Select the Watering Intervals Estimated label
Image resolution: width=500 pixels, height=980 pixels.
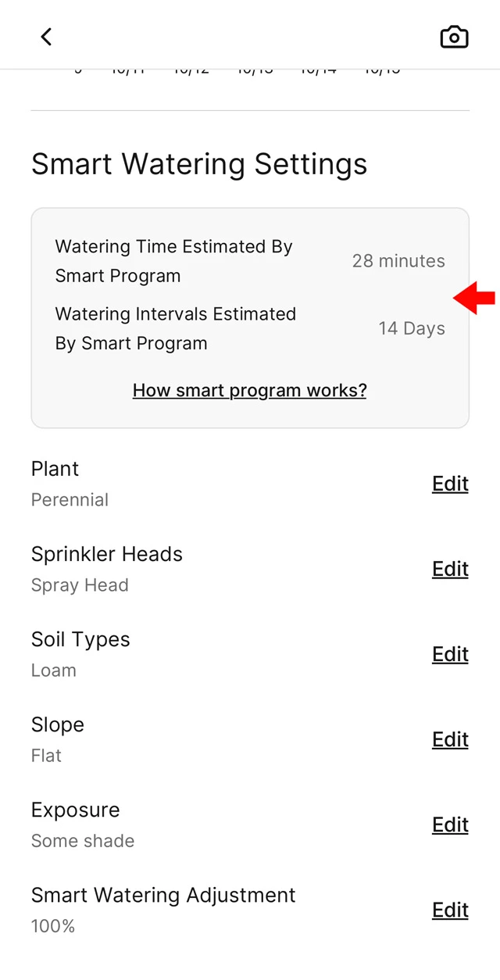pyautogui.click(x=175, y=328)
